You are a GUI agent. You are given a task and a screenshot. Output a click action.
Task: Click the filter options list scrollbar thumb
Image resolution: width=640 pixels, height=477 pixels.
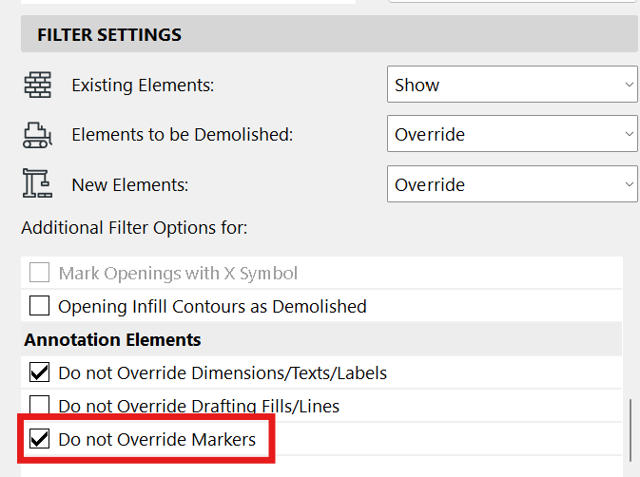(630, 428)
